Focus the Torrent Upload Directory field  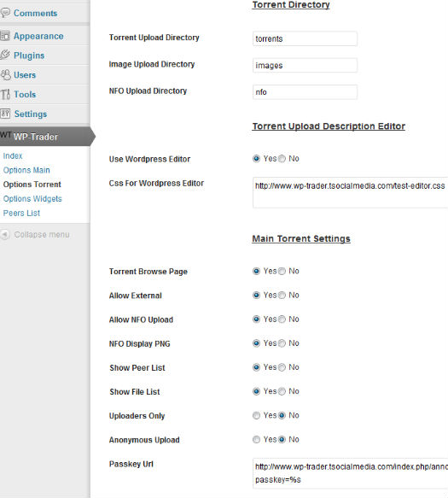pos(305,38)
